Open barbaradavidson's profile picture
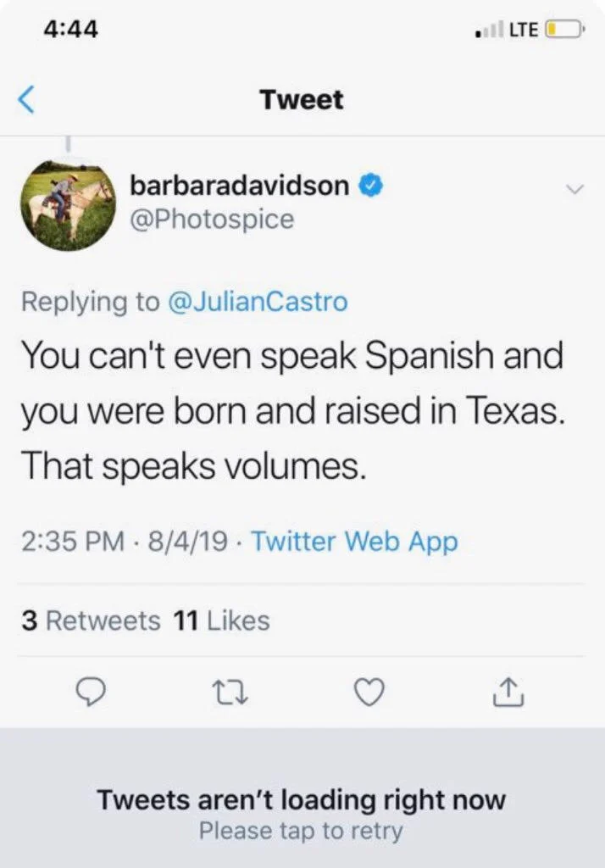 coord(67,204)
